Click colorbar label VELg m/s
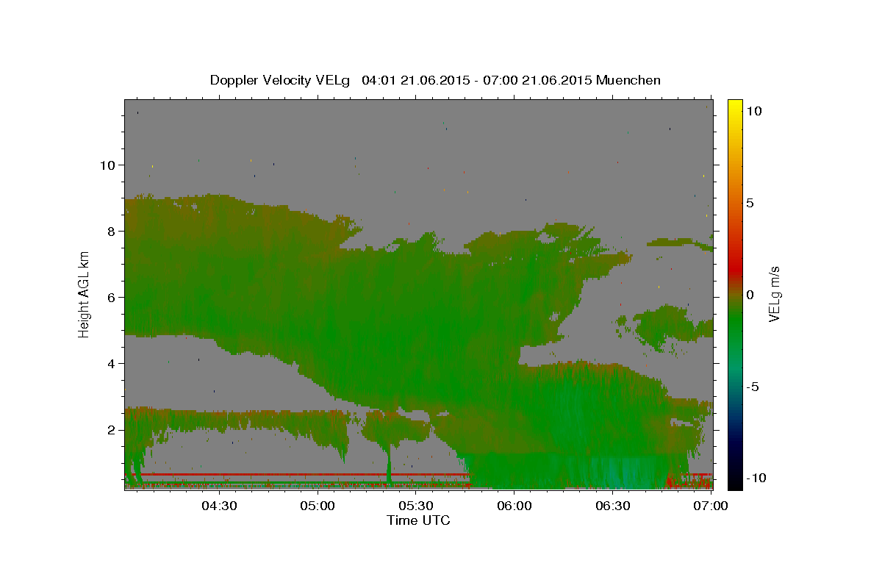The width and height of the screenshot is (882, 588). (774, 294)
